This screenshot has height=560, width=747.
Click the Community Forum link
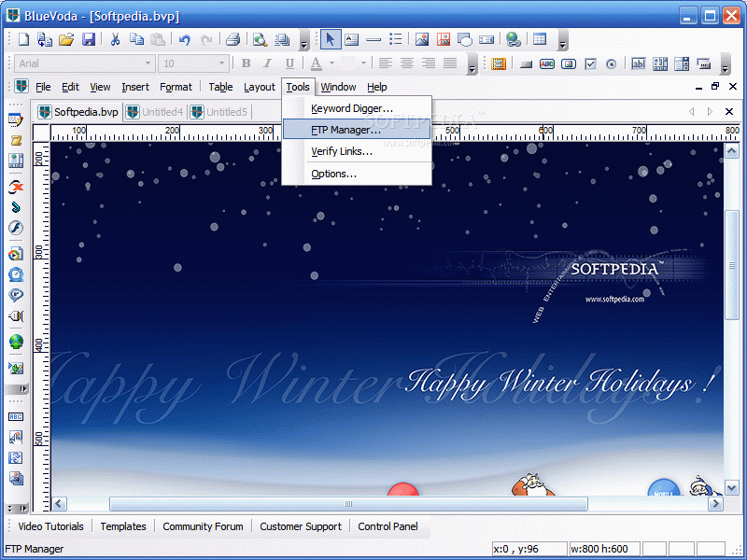point(203,526)
